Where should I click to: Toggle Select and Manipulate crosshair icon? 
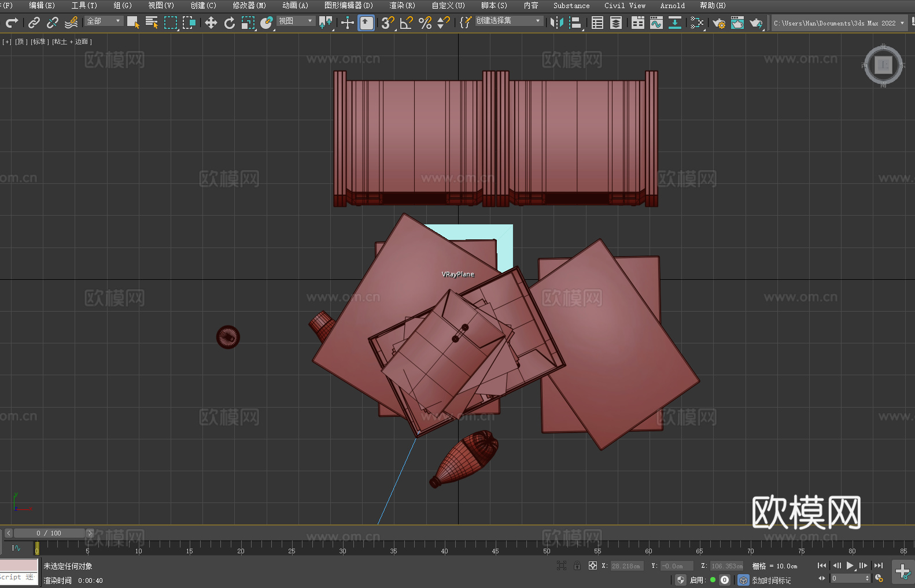347,23
